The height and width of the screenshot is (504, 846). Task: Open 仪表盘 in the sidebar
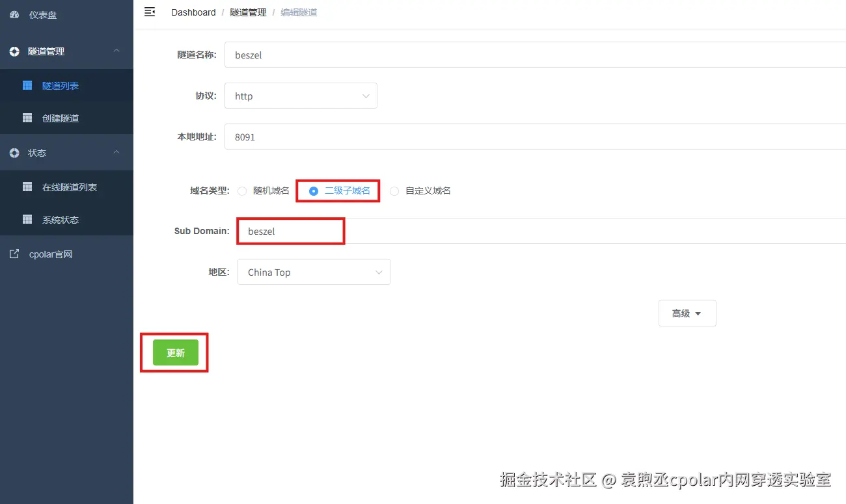point(66,14)
